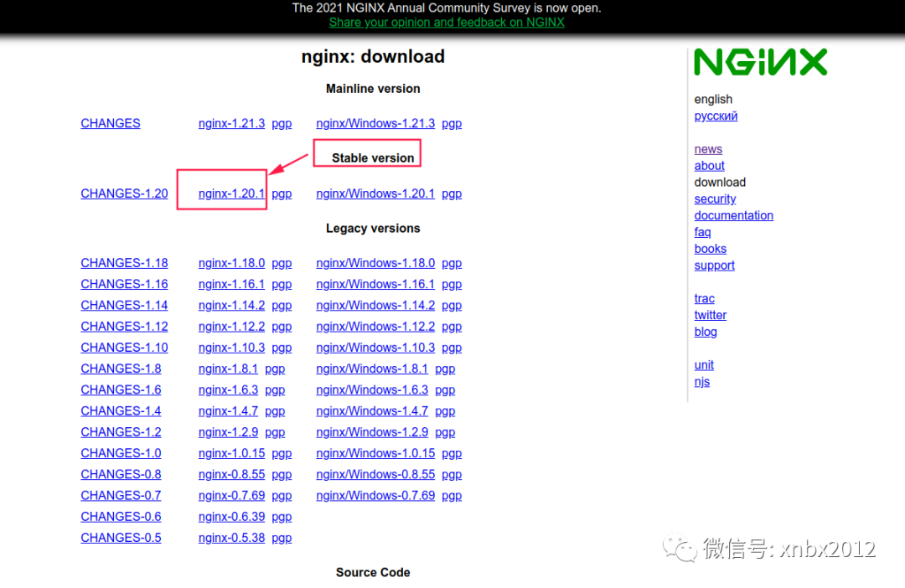Download nginx-1.4.7
The image size is (905, 588).
point(228,411)
